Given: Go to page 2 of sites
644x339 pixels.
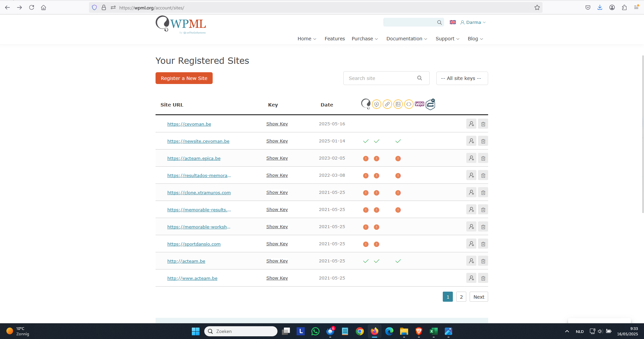Looking at the screenshot, I should tap(461, 297).
